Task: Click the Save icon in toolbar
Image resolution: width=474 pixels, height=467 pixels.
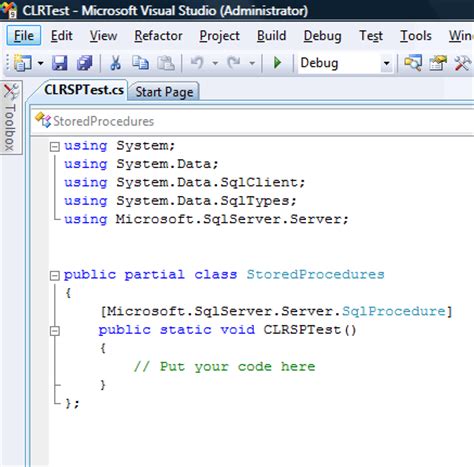Action: click(60, 63)
